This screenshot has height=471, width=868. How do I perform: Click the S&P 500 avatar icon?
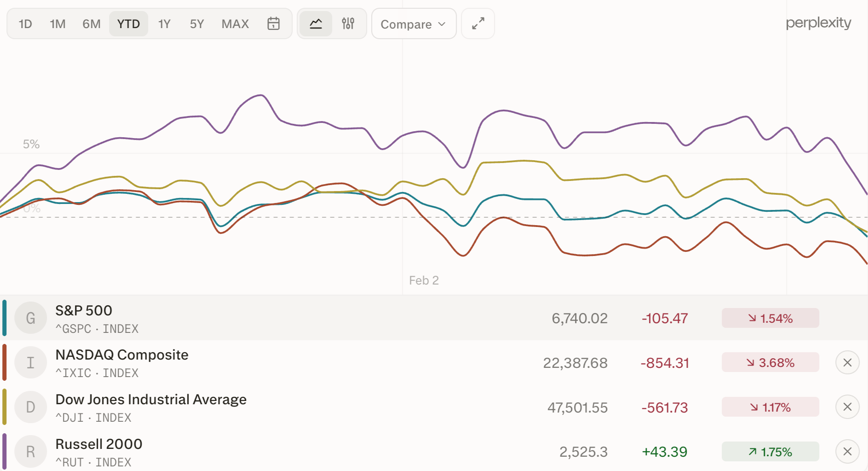(x=30, y=318)
